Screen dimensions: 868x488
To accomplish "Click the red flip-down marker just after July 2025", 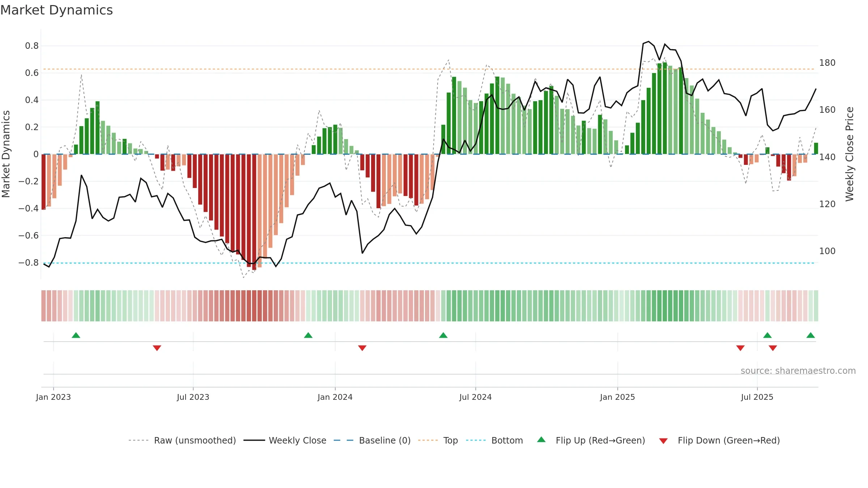I will coord(773,348).
